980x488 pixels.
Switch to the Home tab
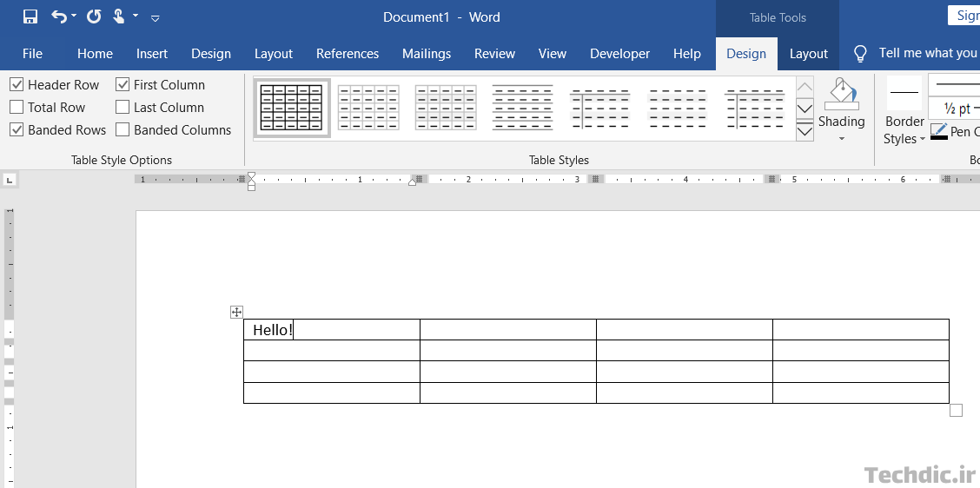[95, 54]
